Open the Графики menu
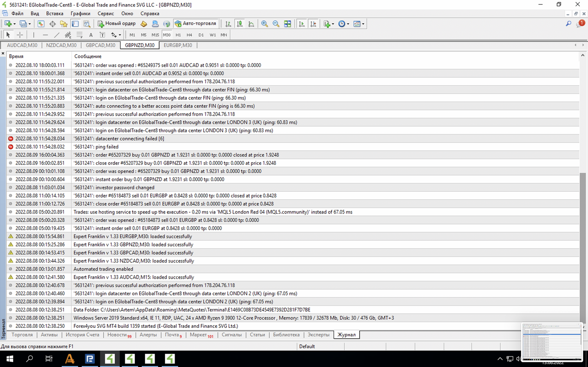Viewport: 588px width, 367px height. point(80,14)
